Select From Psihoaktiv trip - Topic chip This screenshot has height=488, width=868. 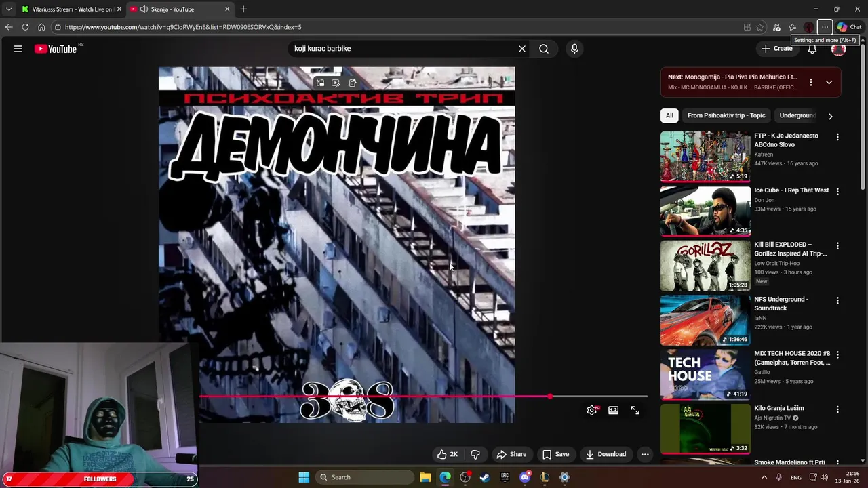pyautogui.click(x=726, y=115)
